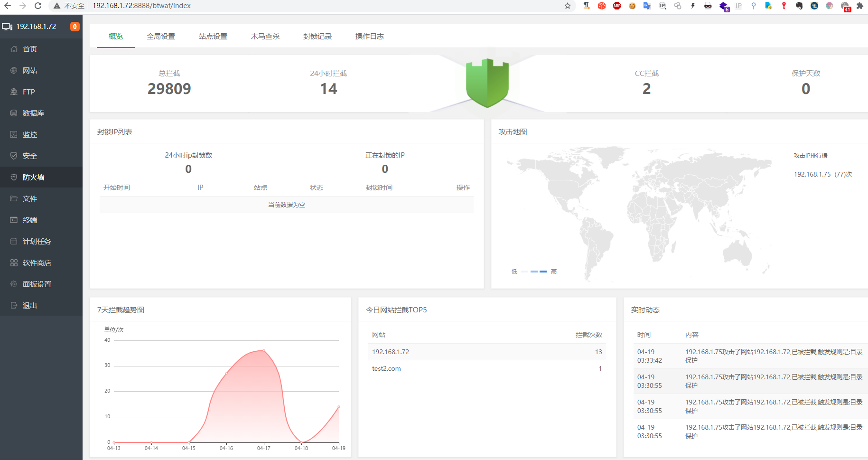Image resolution: width=868 pixels, height=460 pixels.
Task: Open 站点设置 site settings tab
Action: tap(213, 37)
